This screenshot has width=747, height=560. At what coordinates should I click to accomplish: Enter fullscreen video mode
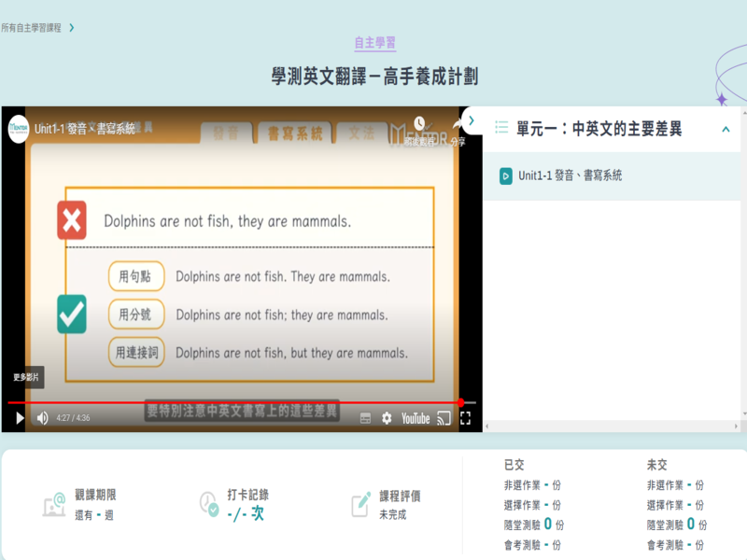[465, 418]
